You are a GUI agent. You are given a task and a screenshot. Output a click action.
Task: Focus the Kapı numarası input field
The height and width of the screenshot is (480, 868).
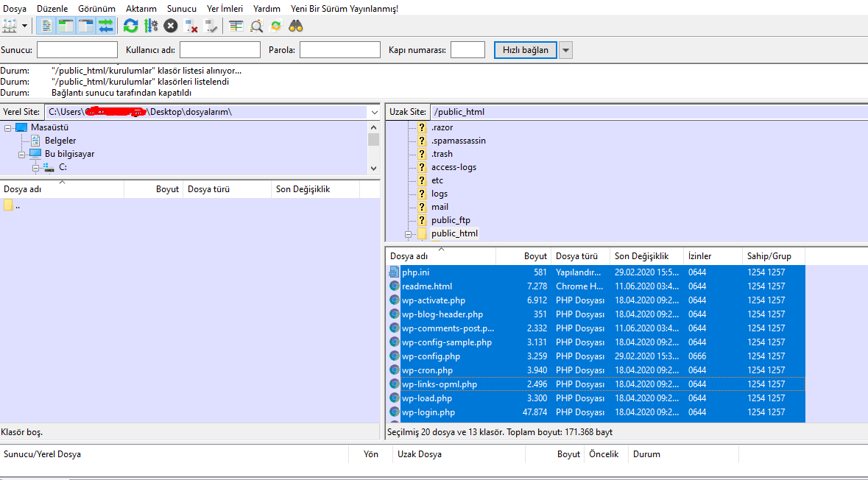pos(467,50)
